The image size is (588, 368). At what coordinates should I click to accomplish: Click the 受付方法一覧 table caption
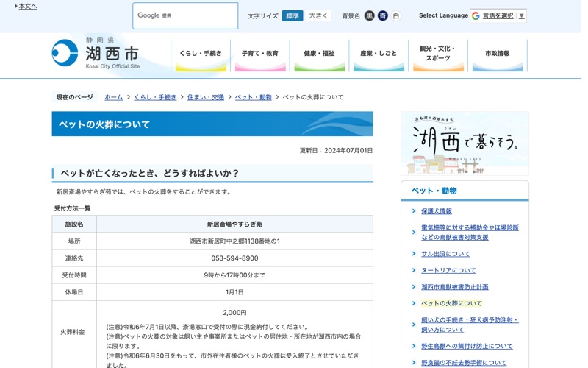[72, 208]
